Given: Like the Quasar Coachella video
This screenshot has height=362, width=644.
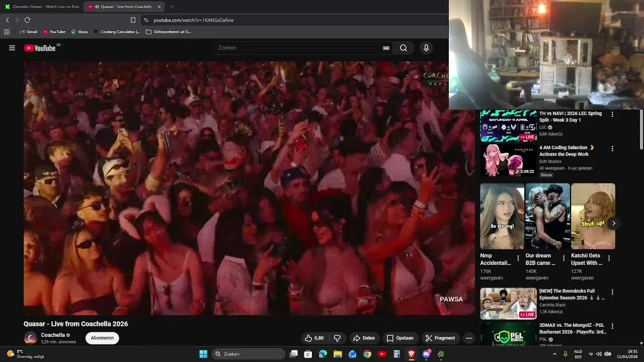Looking at the screenshot, I should (x=314, y=338).
